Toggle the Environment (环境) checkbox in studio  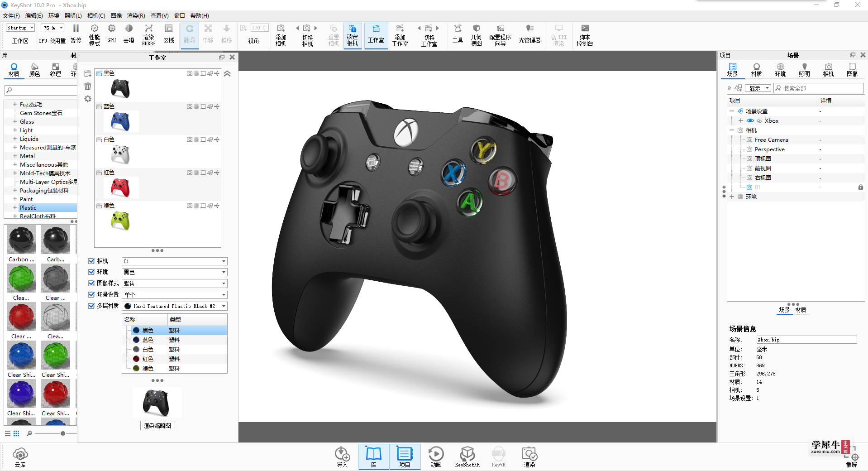[91, 272]
